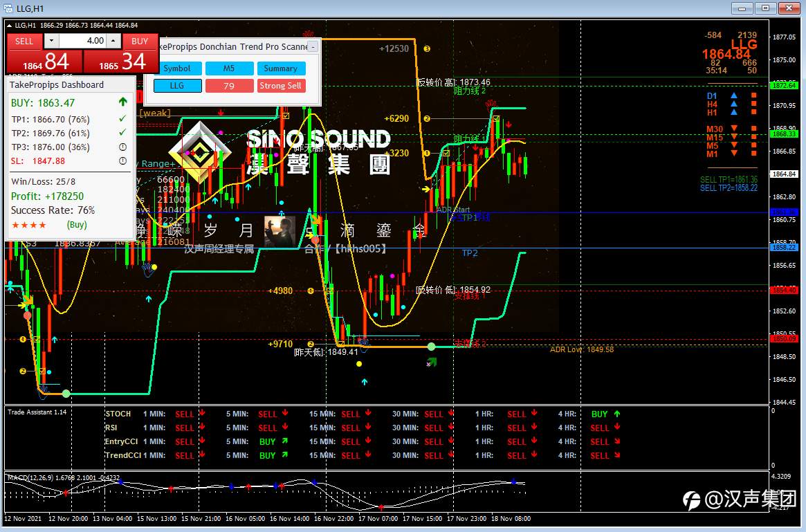Click the "Win/Loss: 25/8" dashboard text

pos(43,181)
